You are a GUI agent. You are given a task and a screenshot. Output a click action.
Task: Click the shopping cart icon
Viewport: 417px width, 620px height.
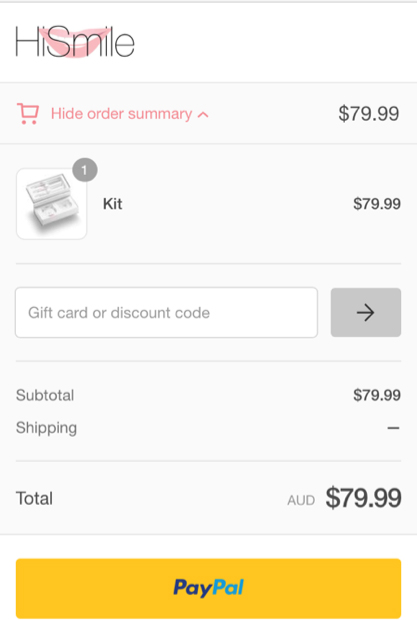click(28, 114)
